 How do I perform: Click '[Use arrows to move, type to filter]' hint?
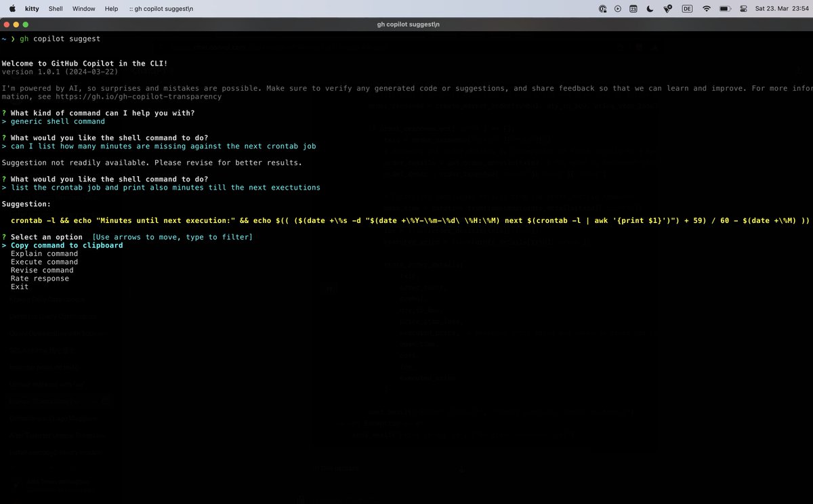coord(172,237)
